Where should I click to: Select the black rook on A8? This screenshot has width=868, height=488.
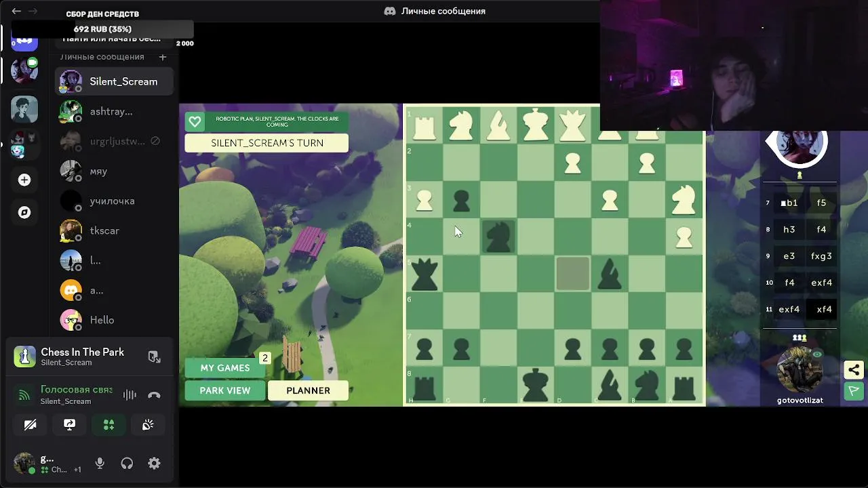tap(684, 384)
